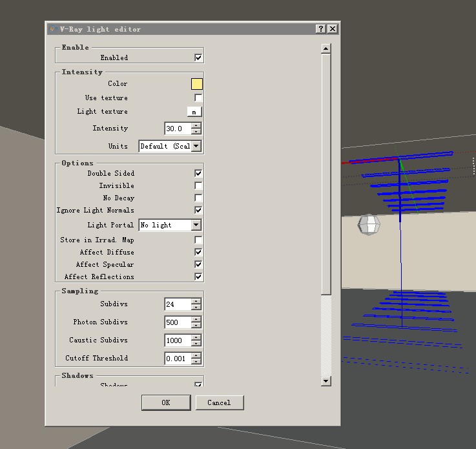Uncheck Affect Specular option

(x=198, y=264)
